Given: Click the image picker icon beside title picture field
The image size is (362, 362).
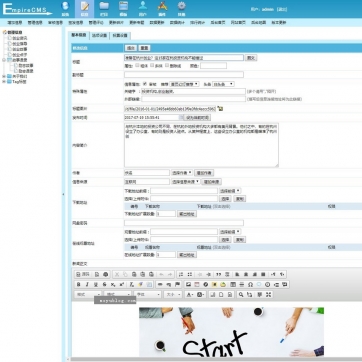Looking at the screenshot, I should pyautogui.click(x=220, y=108).
